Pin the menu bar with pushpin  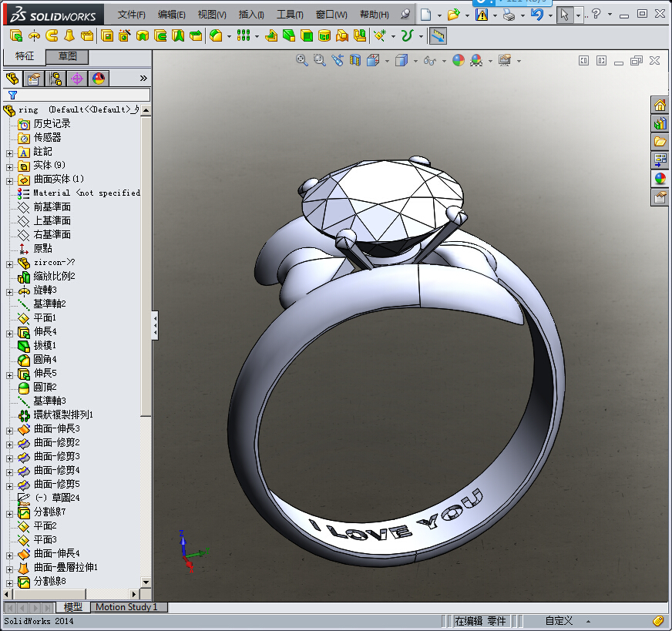(x=405, y=15)
